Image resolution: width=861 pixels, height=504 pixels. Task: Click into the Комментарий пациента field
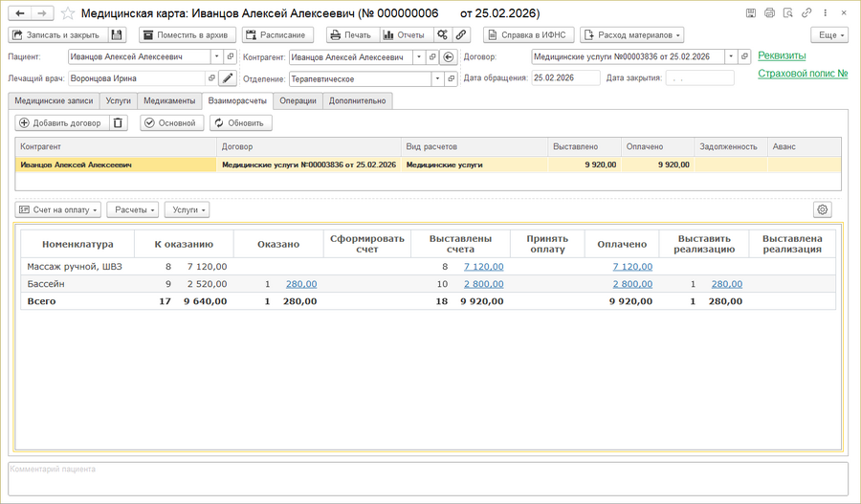pos(428,479)
